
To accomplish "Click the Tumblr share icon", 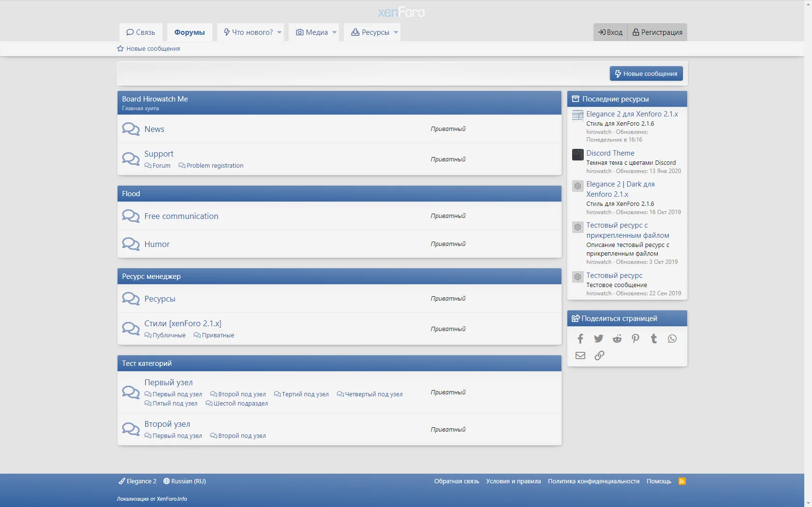I will pyautogui.click(x=654, y=339).
